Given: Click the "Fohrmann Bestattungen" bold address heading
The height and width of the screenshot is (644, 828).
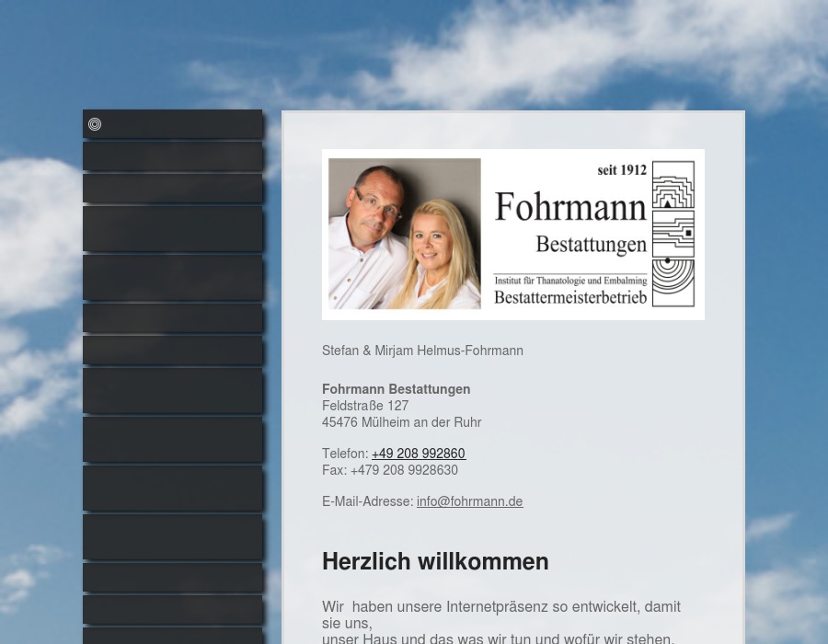Looking at the screenshot, I should (x=396, y=389).
